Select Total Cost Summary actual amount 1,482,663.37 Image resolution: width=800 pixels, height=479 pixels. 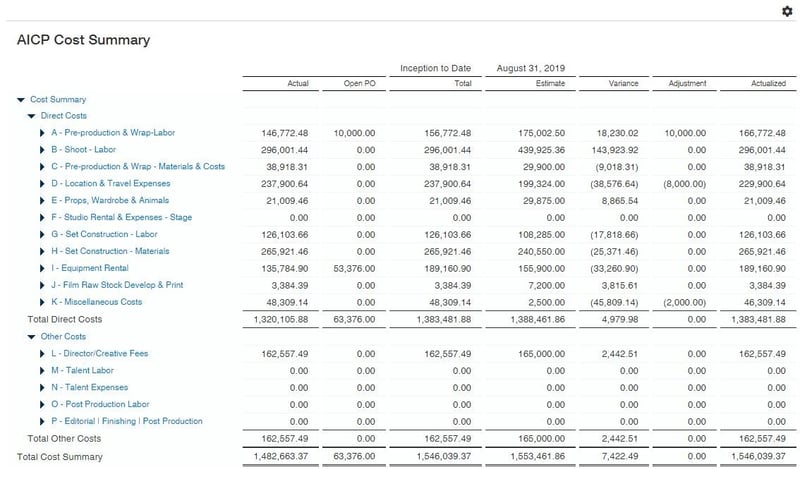(x=275, y=457)
